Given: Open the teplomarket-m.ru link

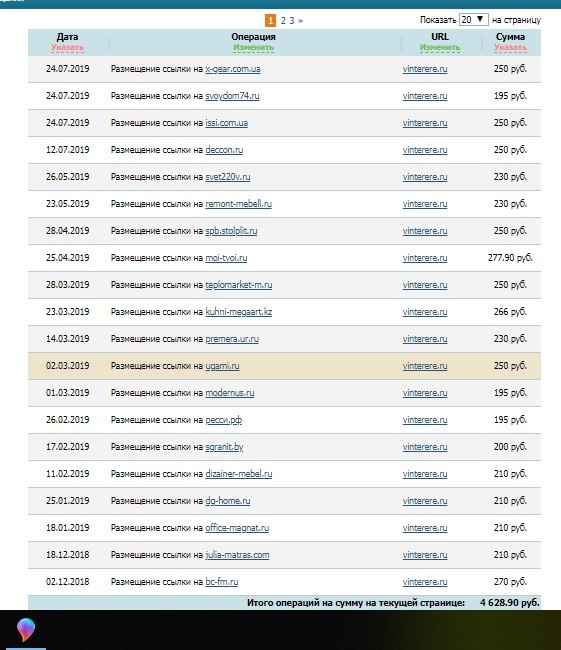Looking at the screenshot, I should pyautogui.click(x=239, y=285).
